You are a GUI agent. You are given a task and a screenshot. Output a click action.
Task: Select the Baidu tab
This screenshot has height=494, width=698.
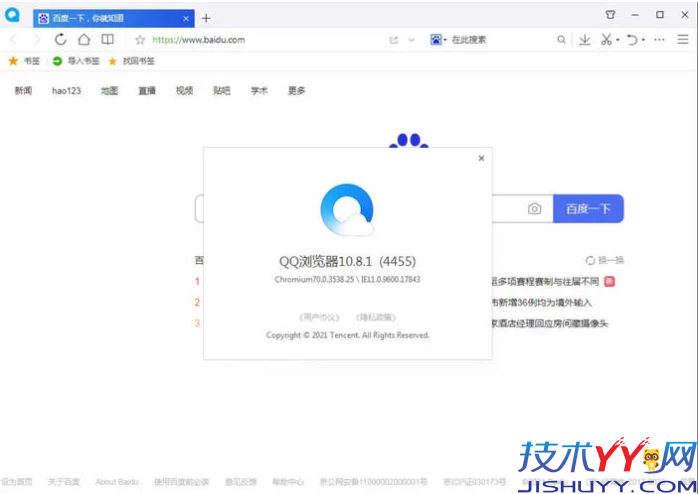point(114,18)
